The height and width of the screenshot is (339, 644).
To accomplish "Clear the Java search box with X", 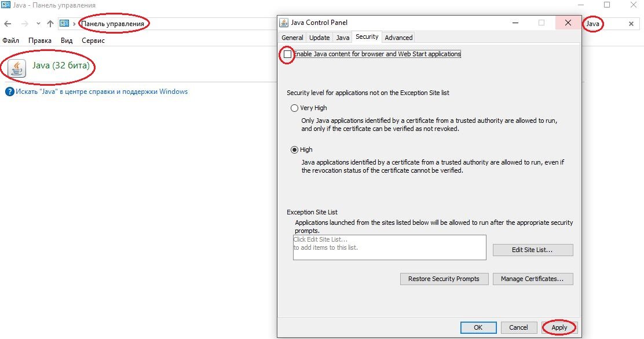I will [x=631, y=24].
